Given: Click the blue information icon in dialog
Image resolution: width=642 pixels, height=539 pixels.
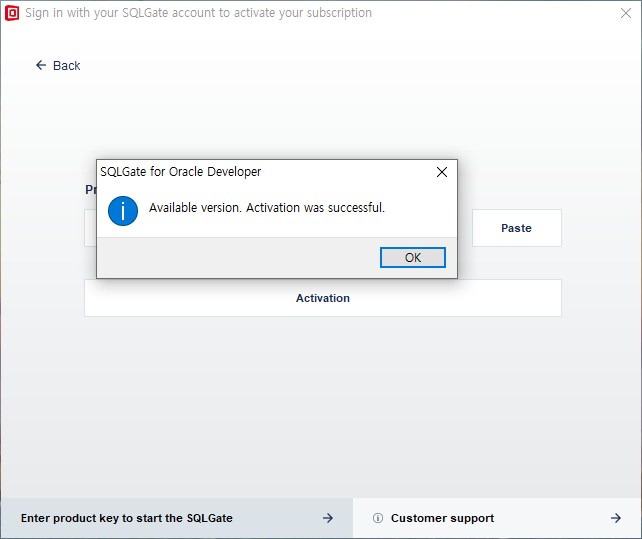Looking at the screenshot, I should [123, 211].
